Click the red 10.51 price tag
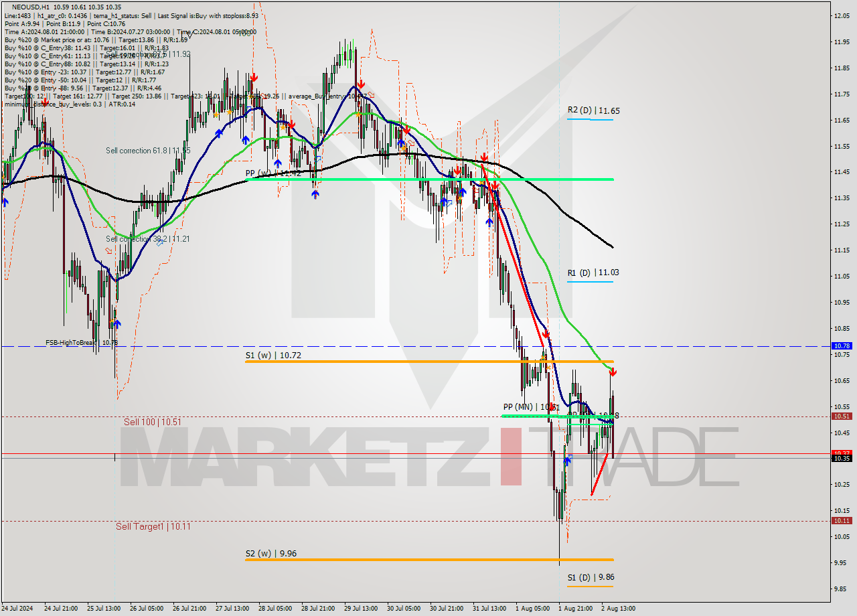The width and height of the screenshot is (857, 616). pos(842,416)
